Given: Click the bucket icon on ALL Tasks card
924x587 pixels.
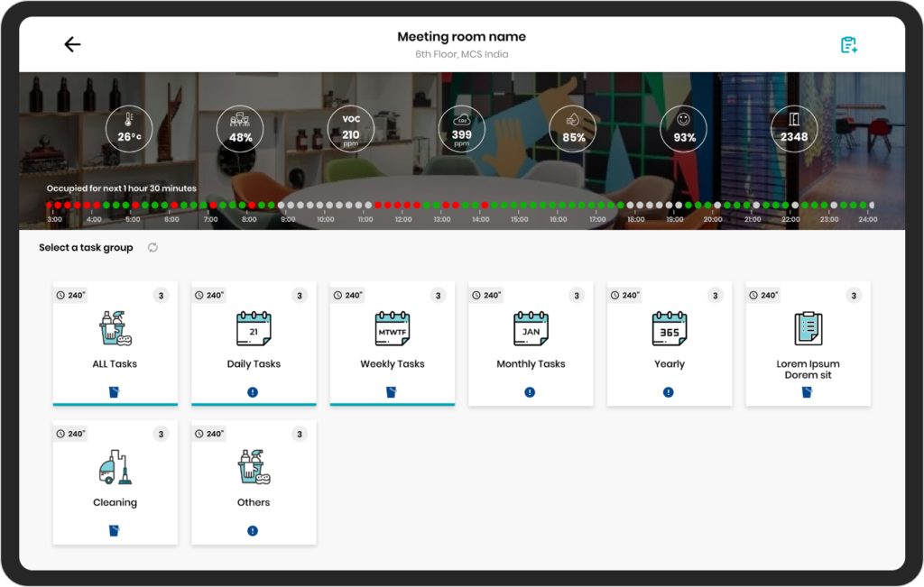Looking at the screenshot, I should (115, 390).
